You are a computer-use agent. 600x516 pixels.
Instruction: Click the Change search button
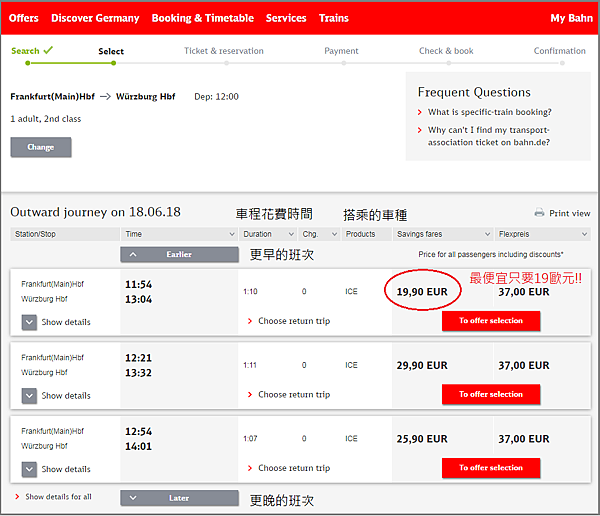point(41,147)
